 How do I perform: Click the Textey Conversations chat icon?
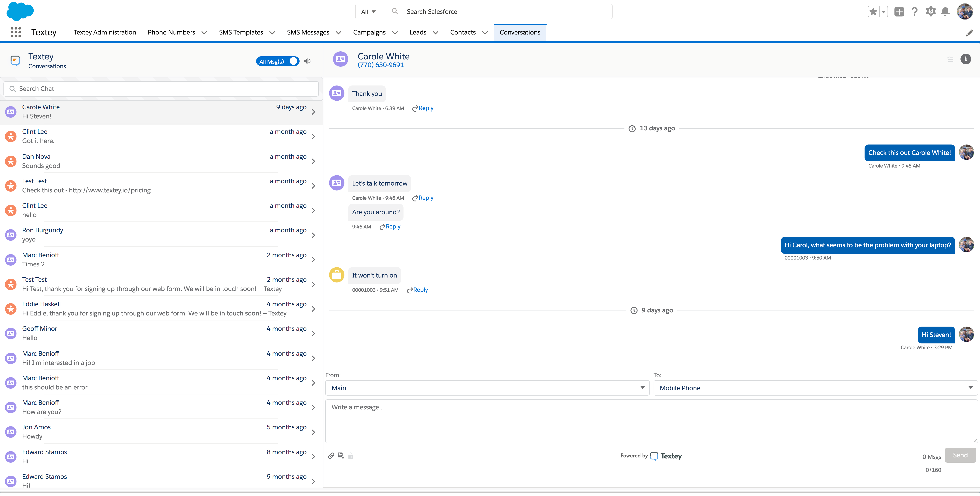(15, 60)
